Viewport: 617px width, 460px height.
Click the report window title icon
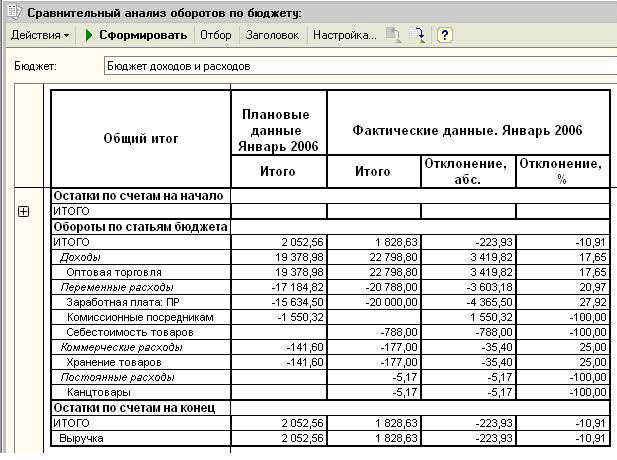(x=14, y=11)
